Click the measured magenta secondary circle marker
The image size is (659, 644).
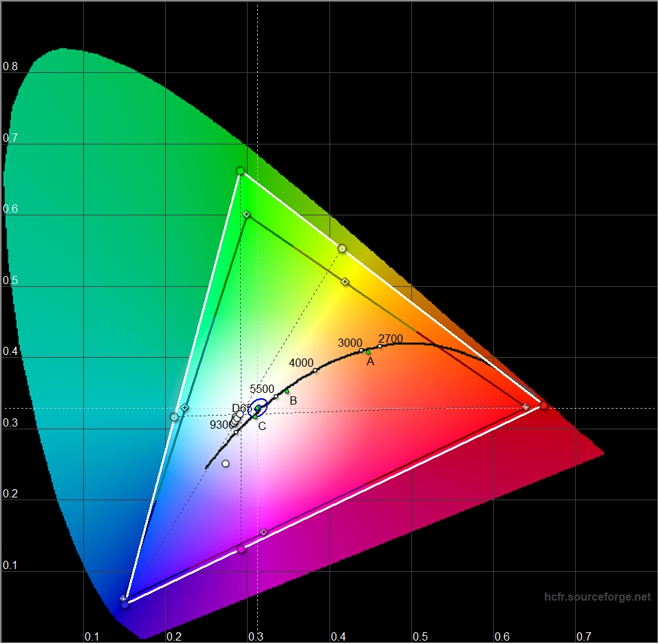click(241, 548)
